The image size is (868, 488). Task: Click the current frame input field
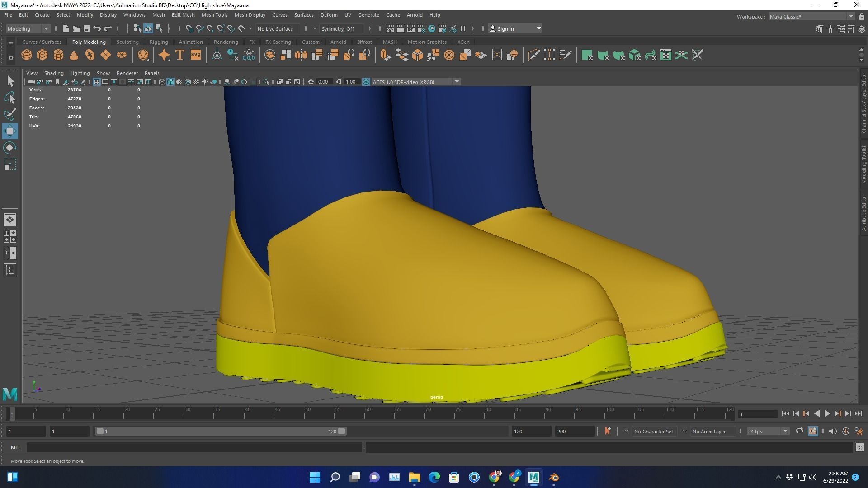click(758, 414)
